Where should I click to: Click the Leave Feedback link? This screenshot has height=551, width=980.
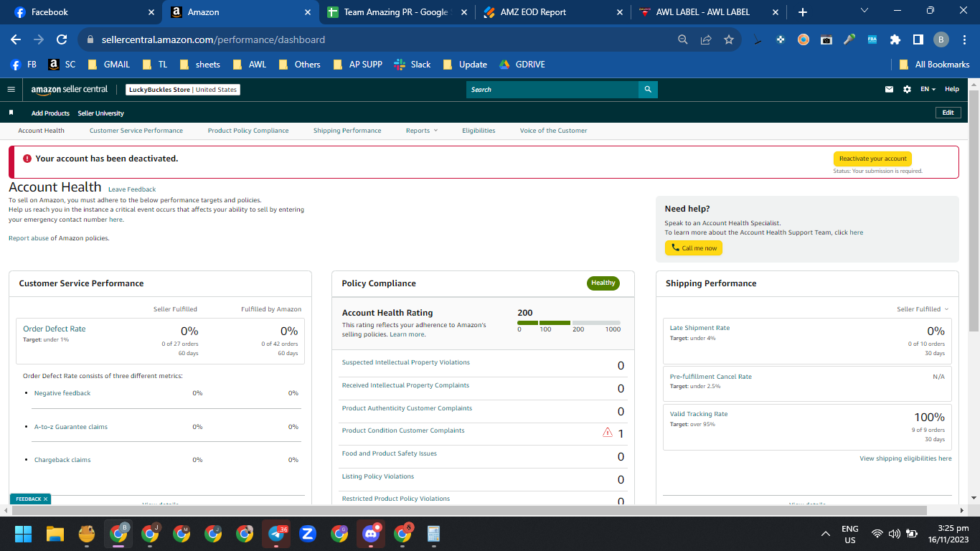coord(132,189)
